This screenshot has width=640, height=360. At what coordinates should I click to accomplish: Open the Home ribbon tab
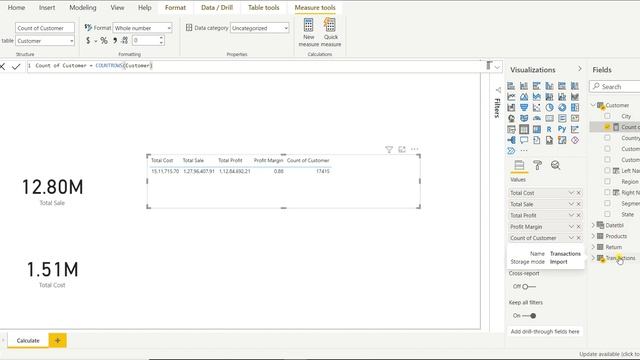coord(16,7)
